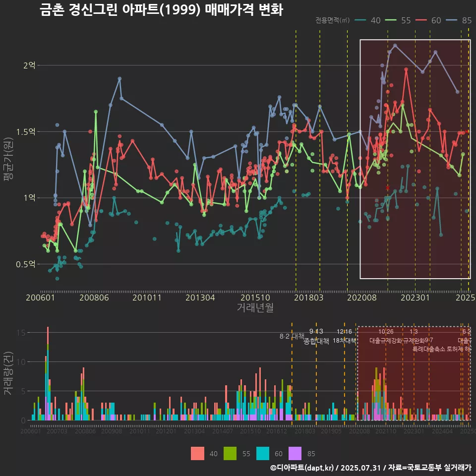The height and width of the screenshot is (476, 476).
Task: Click 201612 on the volume chart x-axis
Action: point(277,431)
